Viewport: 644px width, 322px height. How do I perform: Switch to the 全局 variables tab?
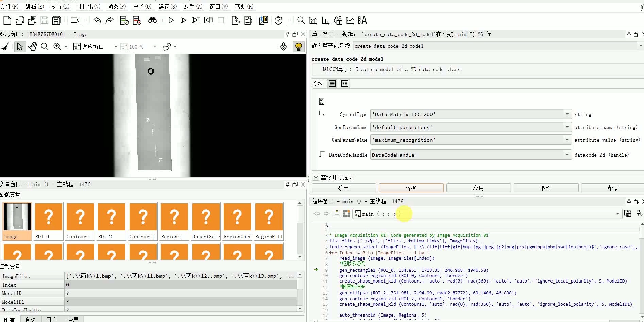[x=73, y=319]
